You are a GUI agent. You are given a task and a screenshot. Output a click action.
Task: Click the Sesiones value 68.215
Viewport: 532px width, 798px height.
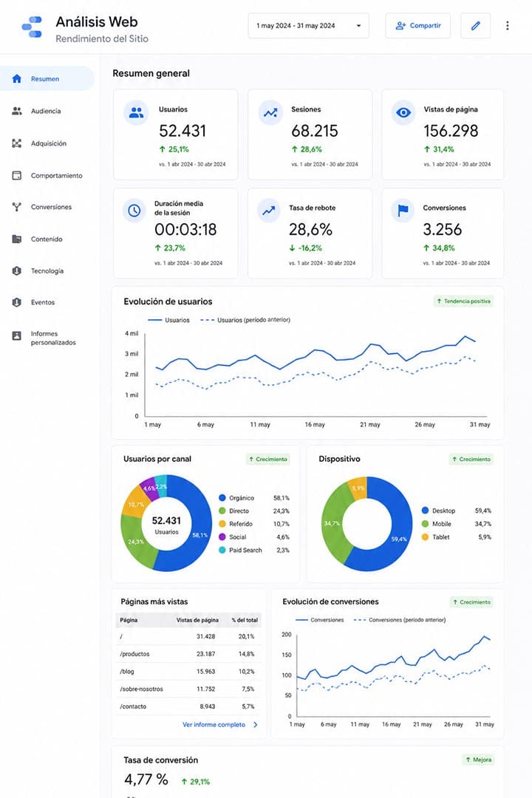[315, 131]
